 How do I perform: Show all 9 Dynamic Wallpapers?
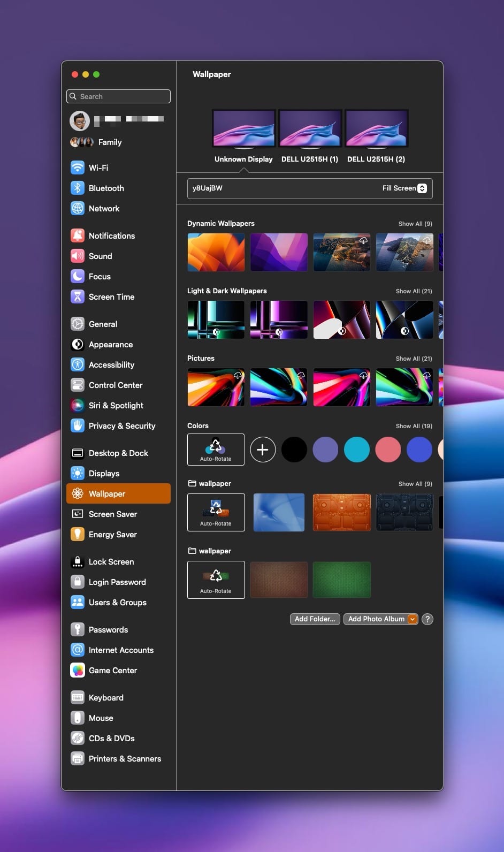(x=415, y=224)
